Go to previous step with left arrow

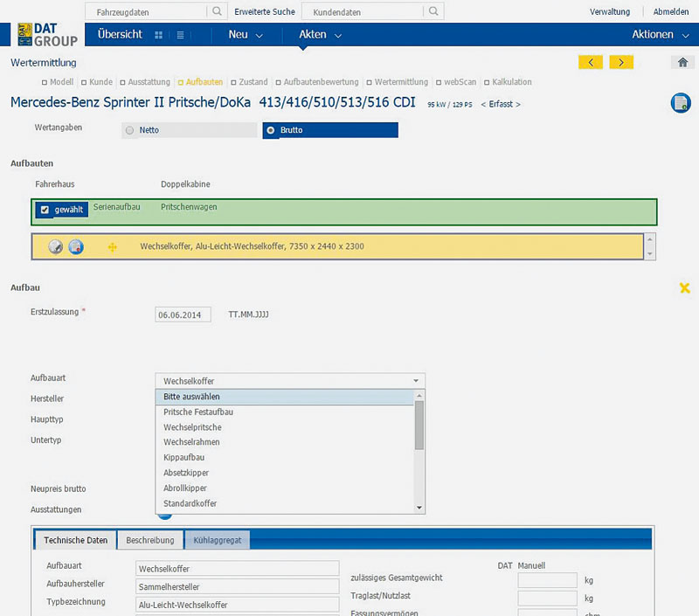[591, 62]
